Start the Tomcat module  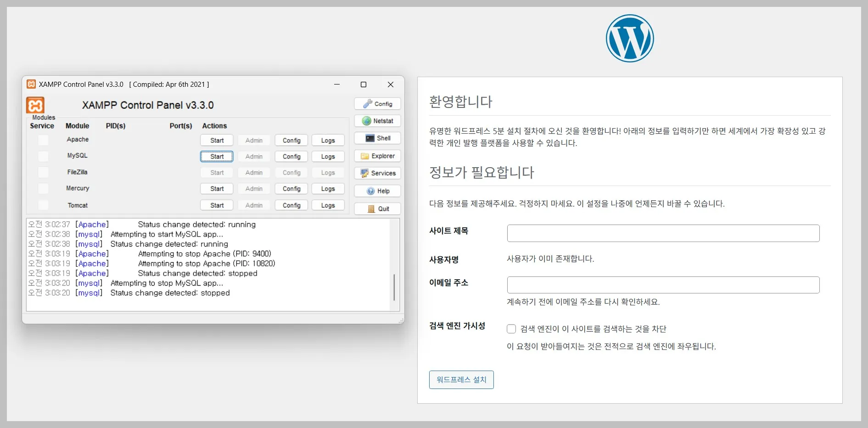pos(217,205)
